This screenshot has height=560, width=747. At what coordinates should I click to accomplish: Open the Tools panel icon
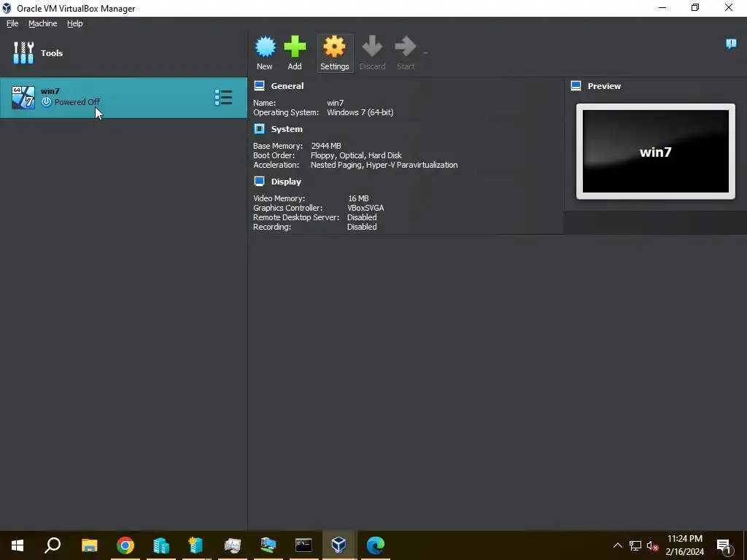[23, 52]
